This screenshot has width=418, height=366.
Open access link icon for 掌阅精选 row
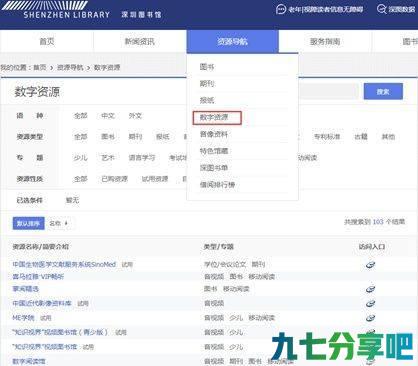(371, 289)
